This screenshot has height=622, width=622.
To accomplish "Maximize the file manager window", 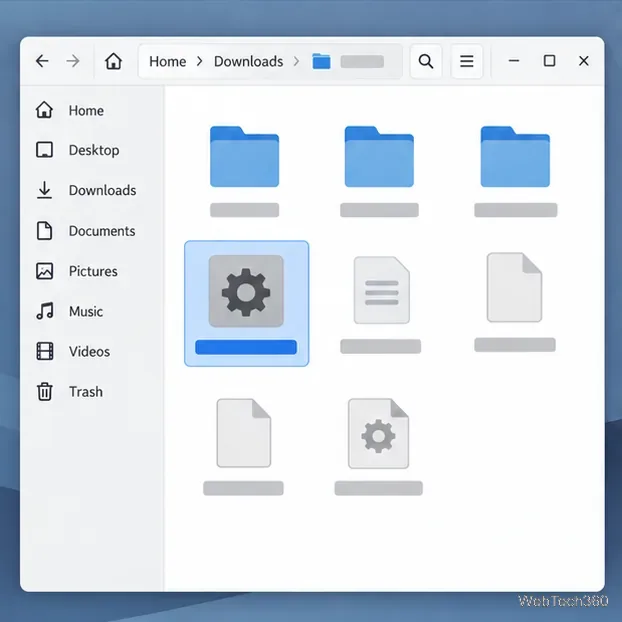I will tap(549, 61).
